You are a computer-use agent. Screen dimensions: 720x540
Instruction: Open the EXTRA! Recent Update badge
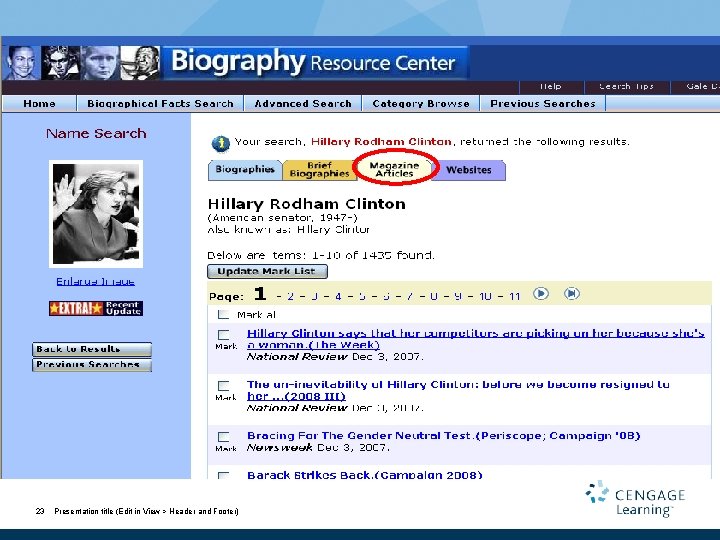(96, 309)
